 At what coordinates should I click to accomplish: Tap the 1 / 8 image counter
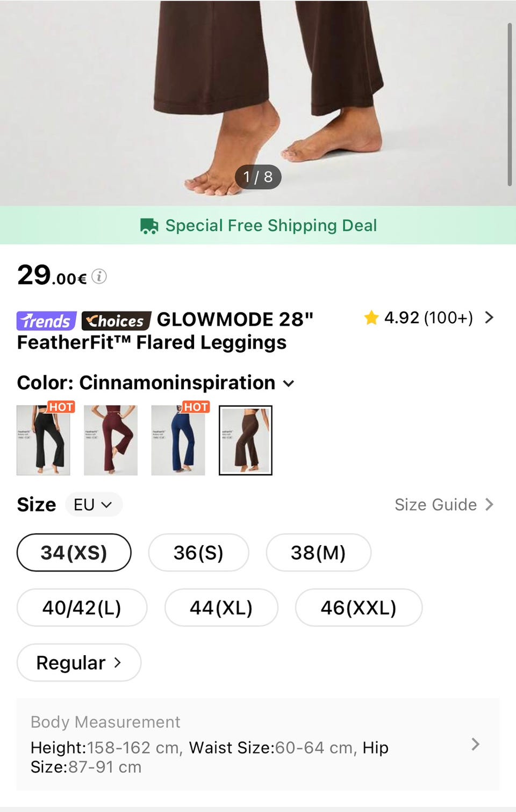pyautogui.click(x=258, y=177)
